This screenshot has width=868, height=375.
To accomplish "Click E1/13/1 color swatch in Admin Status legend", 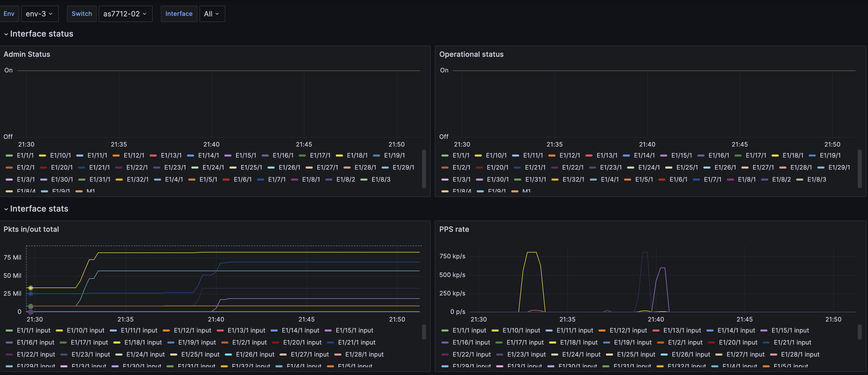I will (x=153, y=156).
